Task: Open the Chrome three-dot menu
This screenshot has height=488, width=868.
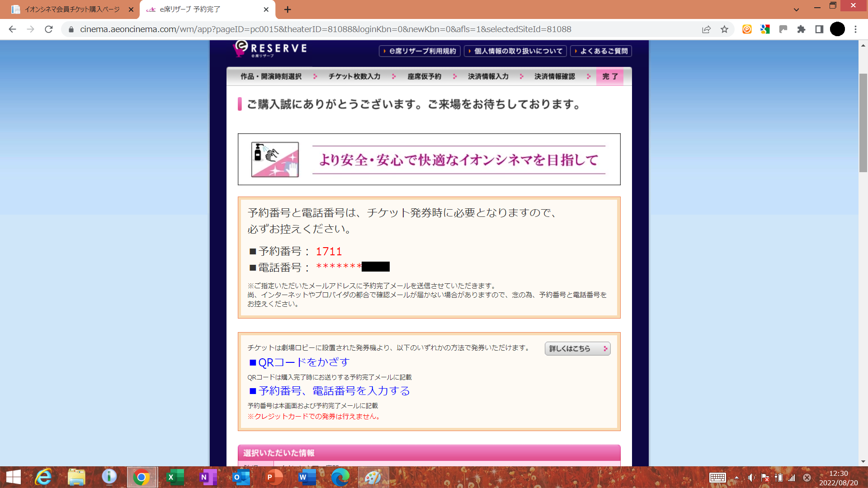Action: [855, 29]
